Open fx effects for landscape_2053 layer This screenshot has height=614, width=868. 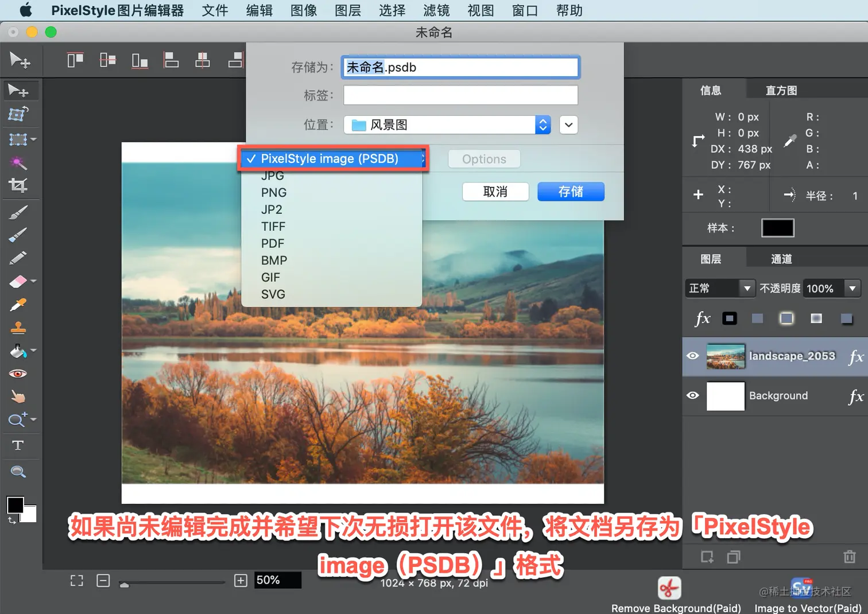coord(856,356)
